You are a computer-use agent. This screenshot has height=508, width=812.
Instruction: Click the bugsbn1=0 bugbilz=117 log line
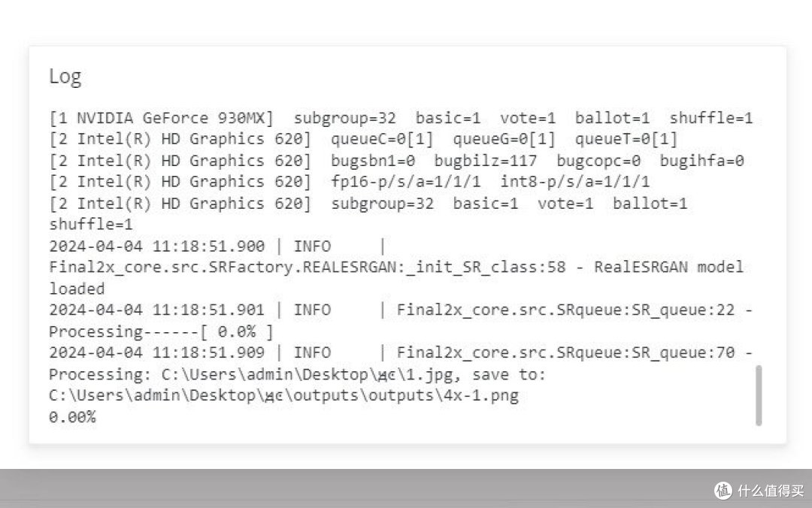(x=397, y=161)
